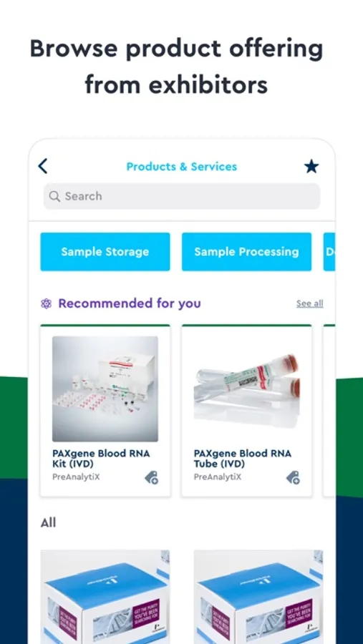
Task: Tap the atom icon beside Recommended
Action: point(47,304)
